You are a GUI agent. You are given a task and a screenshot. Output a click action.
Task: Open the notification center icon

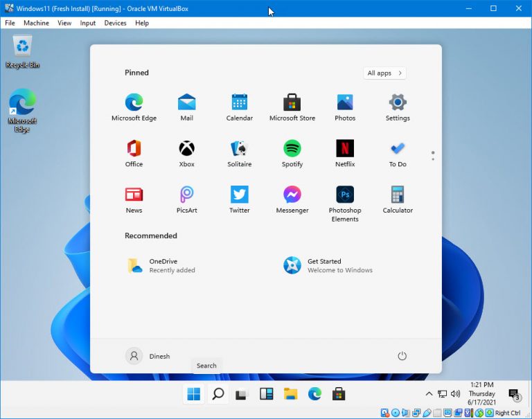pos(515,395)
